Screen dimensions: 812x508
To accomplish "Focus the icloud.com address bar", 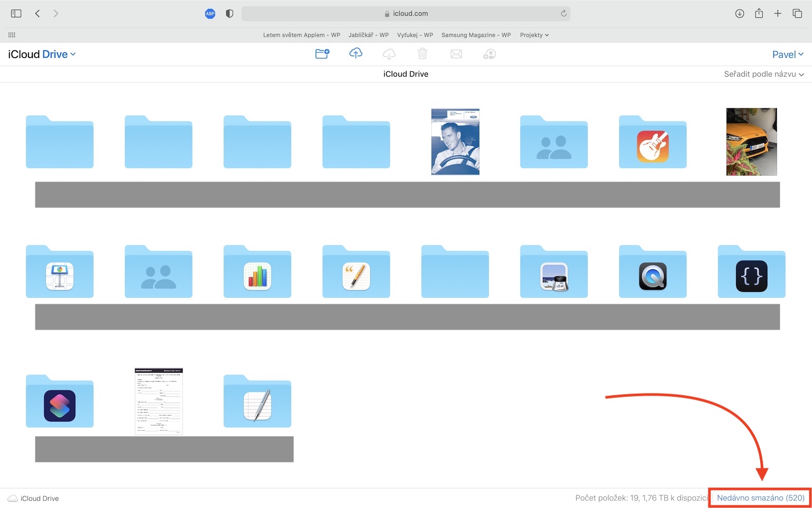I will click(405, 14).
